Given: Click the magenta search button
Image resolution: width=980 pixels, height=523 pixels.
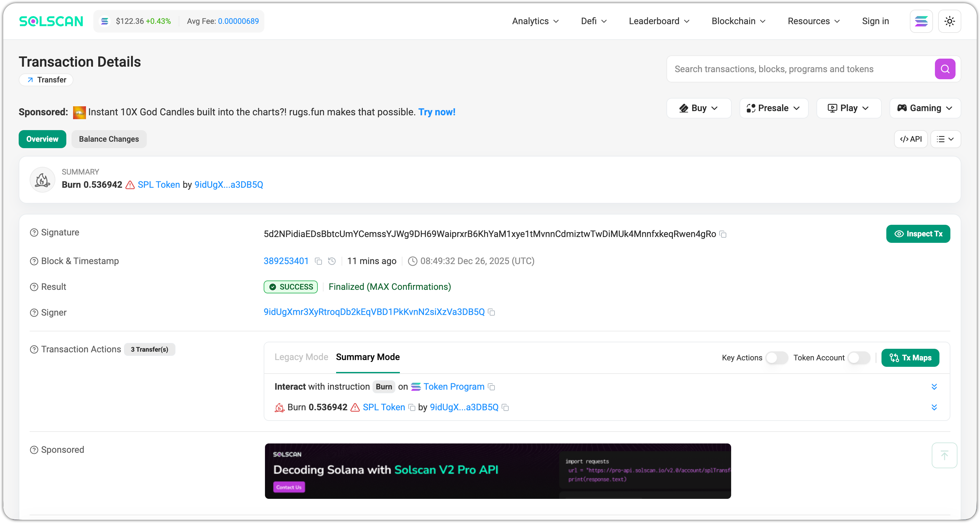Looking at the screenshot, I should [x=945, y=69].
